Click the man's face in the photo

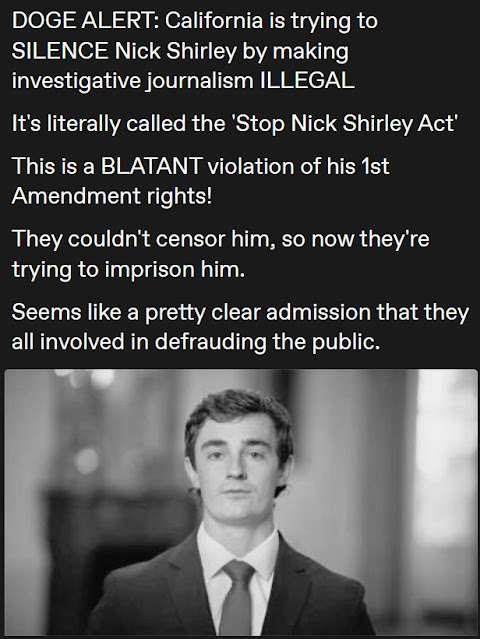(240, 469)
